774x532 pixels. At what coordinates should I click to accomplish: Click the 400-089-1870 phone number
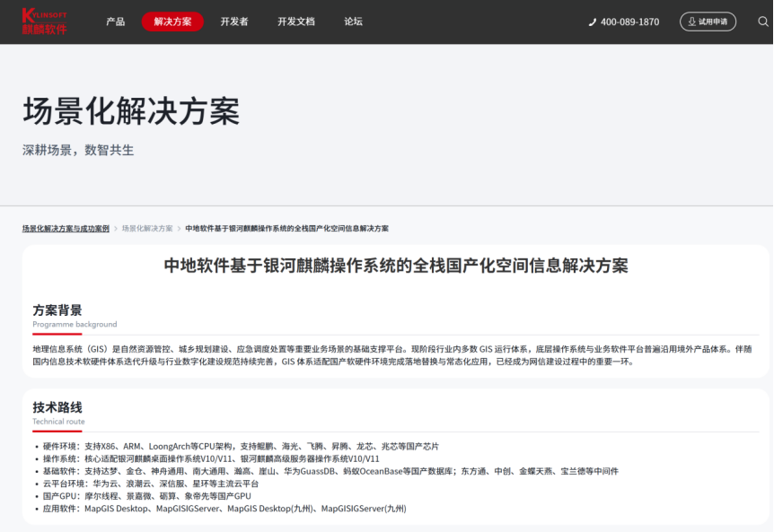point(629,22)
